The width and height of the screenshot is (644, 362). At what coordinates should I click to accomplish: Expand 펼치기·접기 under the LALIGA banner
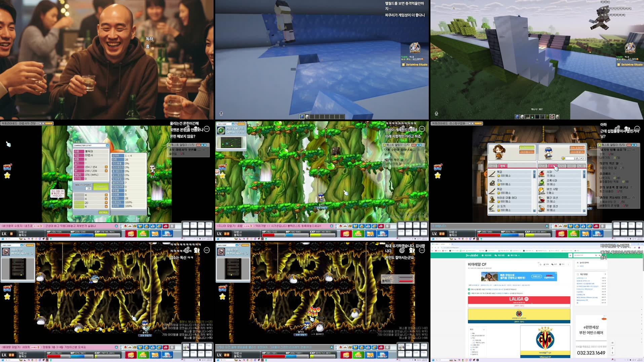(x=519, y=306)
